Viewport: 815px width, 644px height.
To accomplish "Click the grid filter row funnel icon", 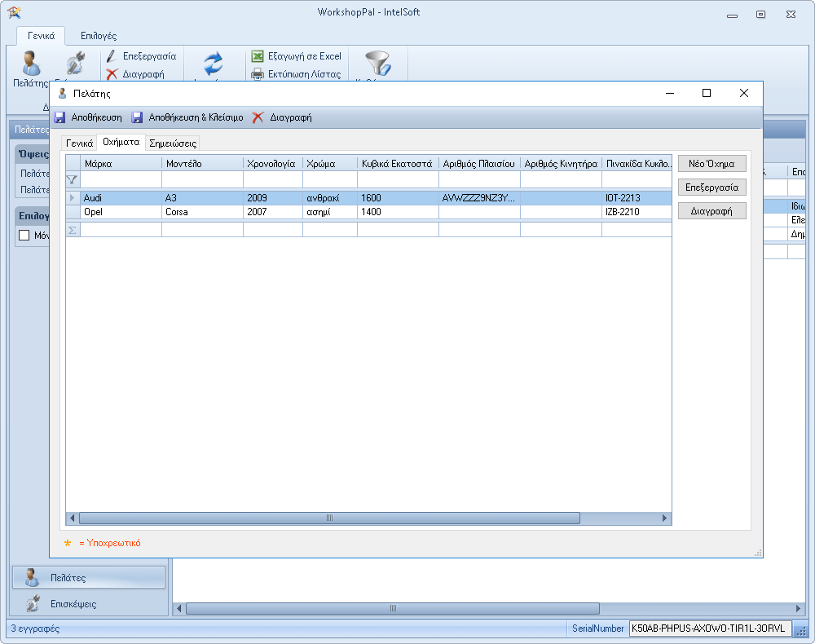I will click(73, 179).
